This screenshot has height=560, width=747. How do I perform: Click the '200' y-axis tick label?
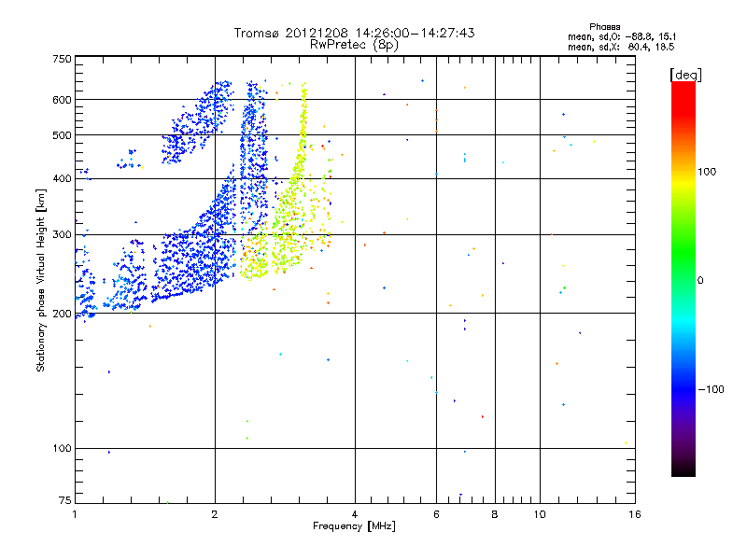pyautogui.click(x=62, y=314)
